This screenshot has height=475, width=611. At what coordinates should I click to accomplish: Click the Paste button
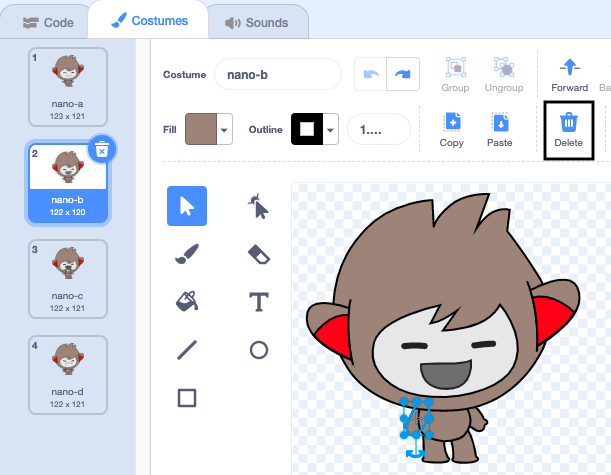[499, 130]
